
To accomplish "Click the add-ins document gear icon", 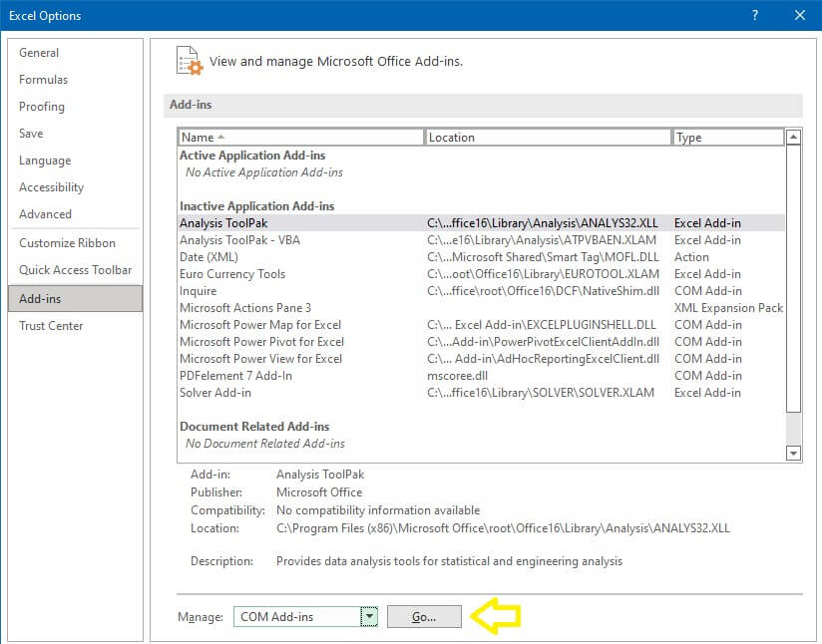I will 190,61.
